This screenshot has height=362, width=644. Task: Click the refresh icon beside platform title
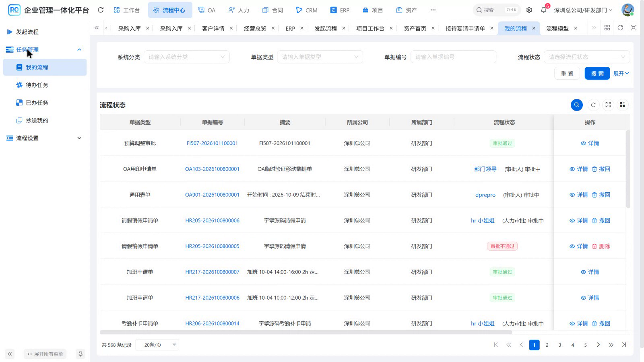tap(101, 10)
